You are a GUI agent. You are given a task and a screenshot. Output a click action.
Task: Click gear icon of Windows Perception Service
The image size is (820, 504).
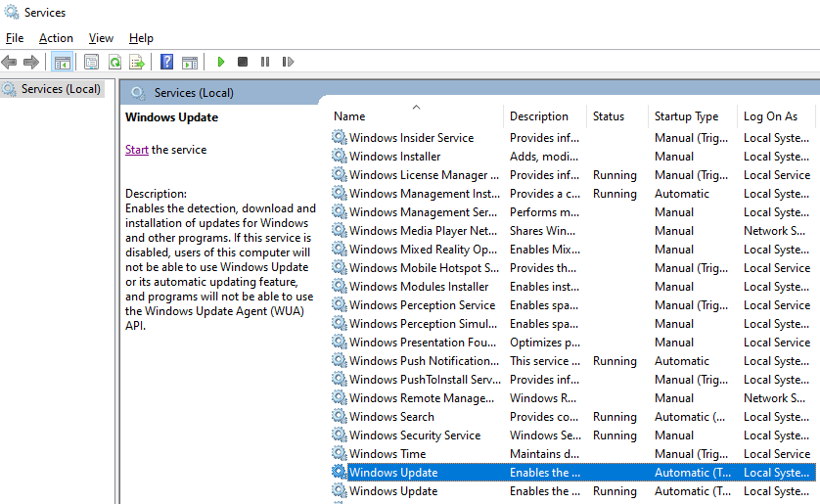click(340, 304)
